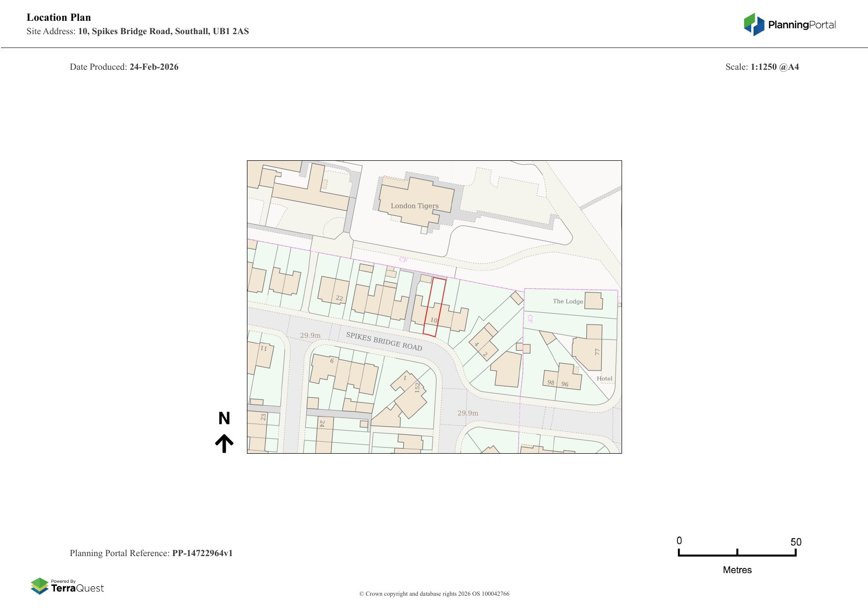Screen dimensions: 868x614
Task: Click house number 98 on map
Action: click(551, 382)
